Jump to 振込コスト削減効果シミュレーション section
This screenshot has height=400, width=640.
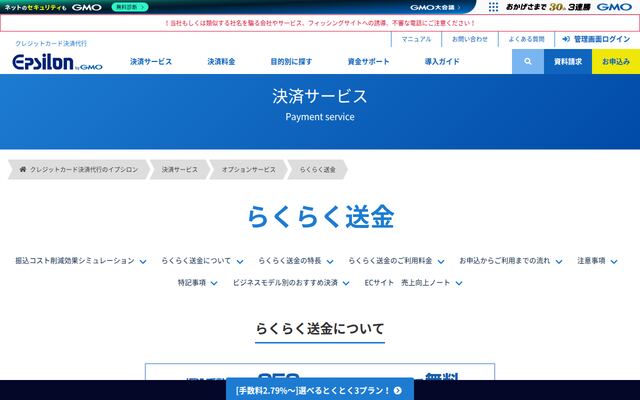click(81, 261)
